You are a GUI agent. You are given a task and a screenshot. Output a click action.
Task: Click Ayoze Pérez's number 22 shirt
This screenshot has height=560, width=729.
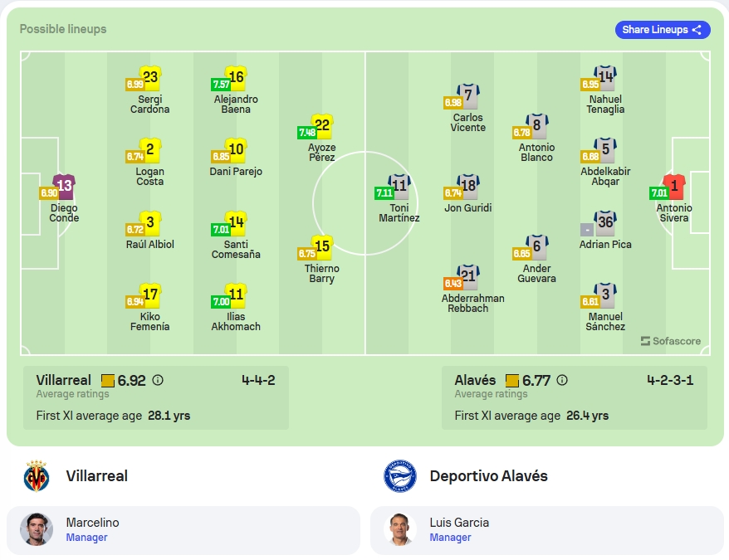pos(321,126)
